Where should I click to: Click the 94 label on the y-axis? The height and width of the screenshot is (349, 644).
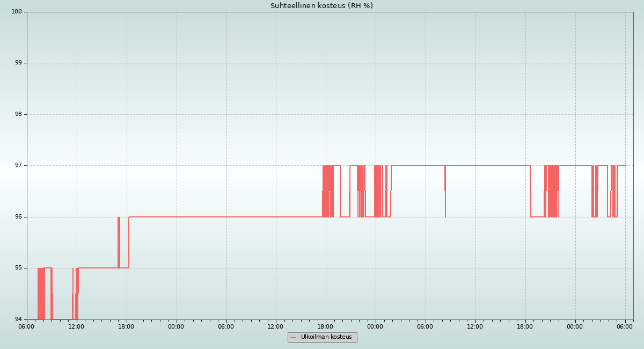[19, 319]
